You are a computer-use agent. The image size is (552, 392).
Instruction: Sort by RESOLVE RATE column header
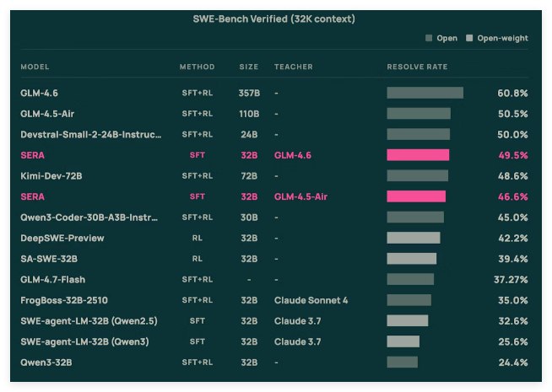(417, 67)
